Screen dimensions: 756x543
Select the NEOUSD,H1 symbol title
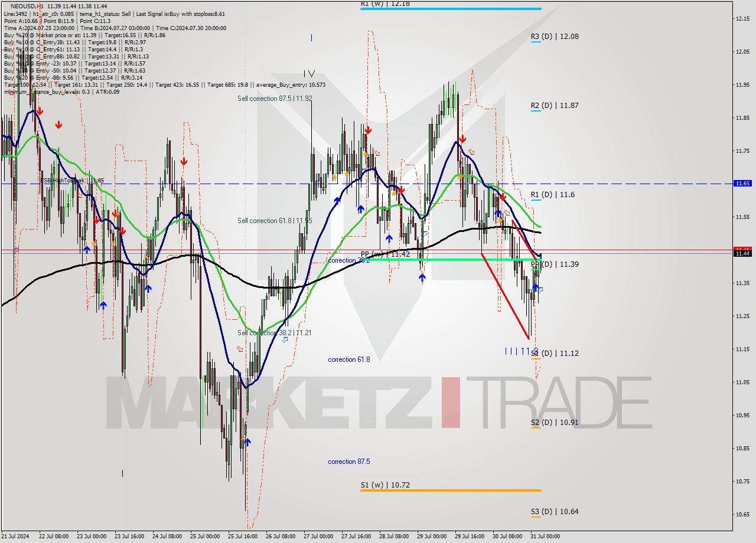click(27, 6)
